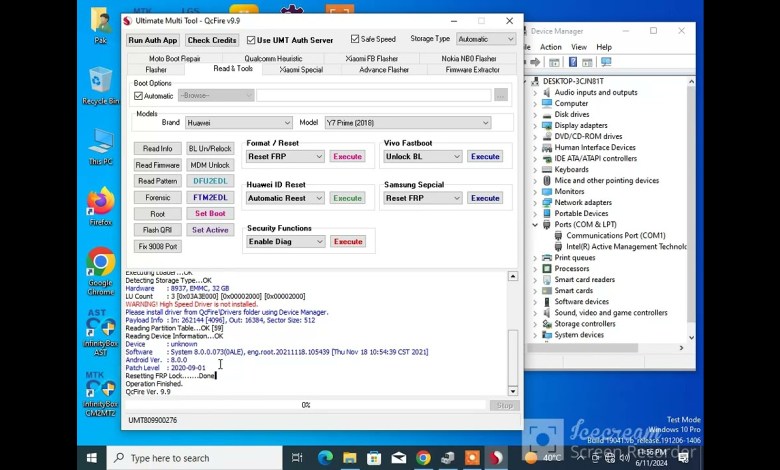The image size is (780, 470).
Task: Open the Format / Reset dropdown showing Reset FRP
Action: (285, 157)
